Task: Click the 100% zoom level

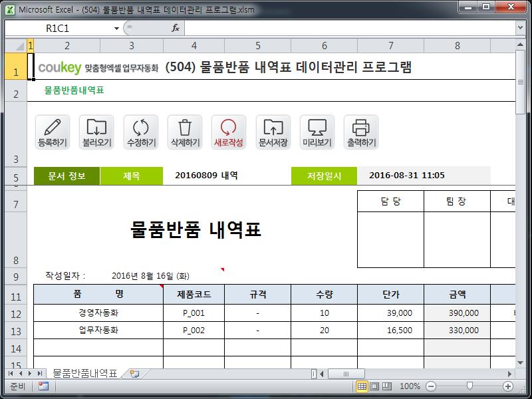Action: click(410, 386)
